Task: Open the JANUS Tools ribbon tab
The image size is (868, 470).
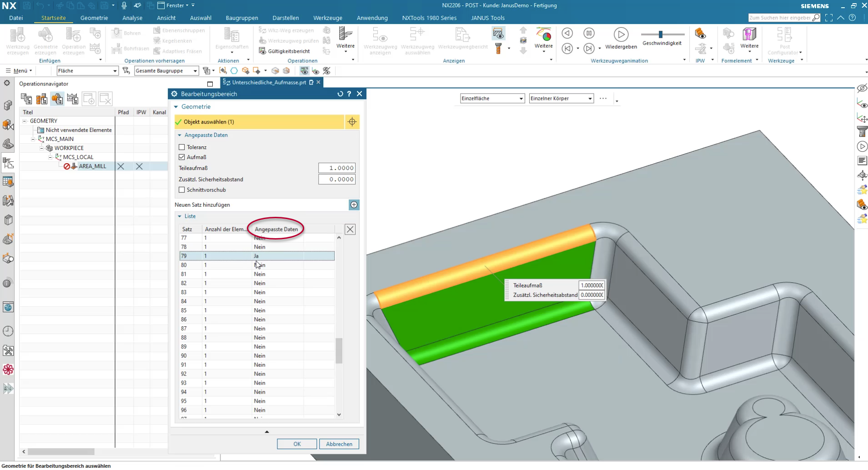Action: pyautogui.click(x=488, y=18)
